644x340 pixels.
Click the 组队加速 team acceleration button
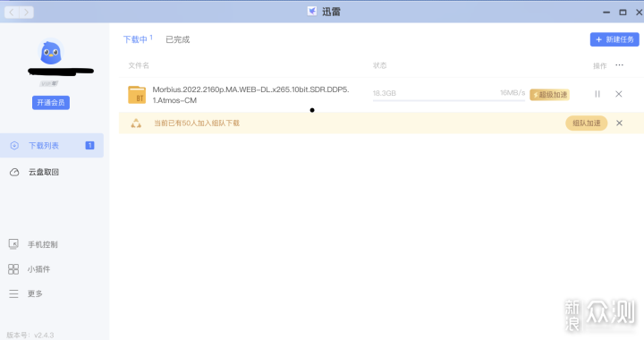coord(587,123)
